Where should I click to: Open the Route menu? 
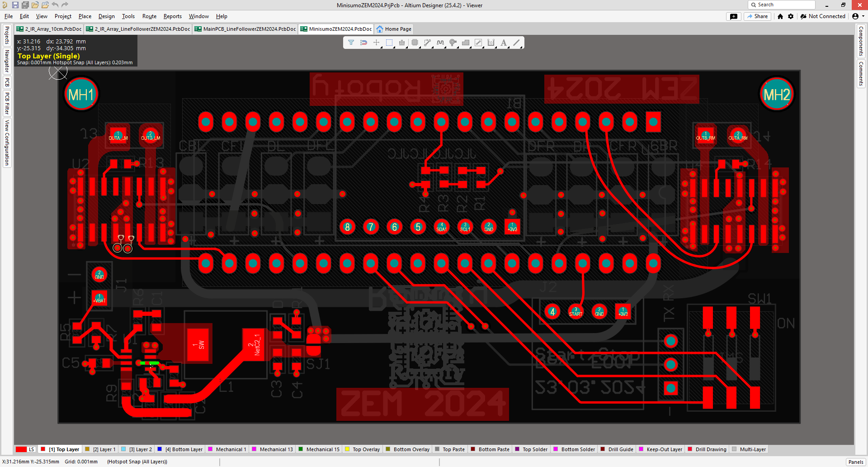[x=150, y=16]
